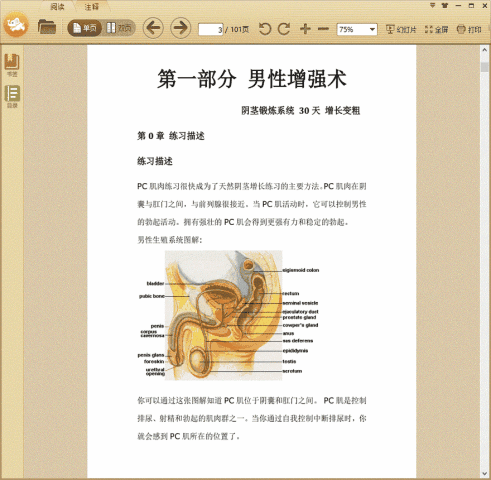
Task: Rotate page counterclockwise
Action: pyautogui.click(x=265, y=29)
